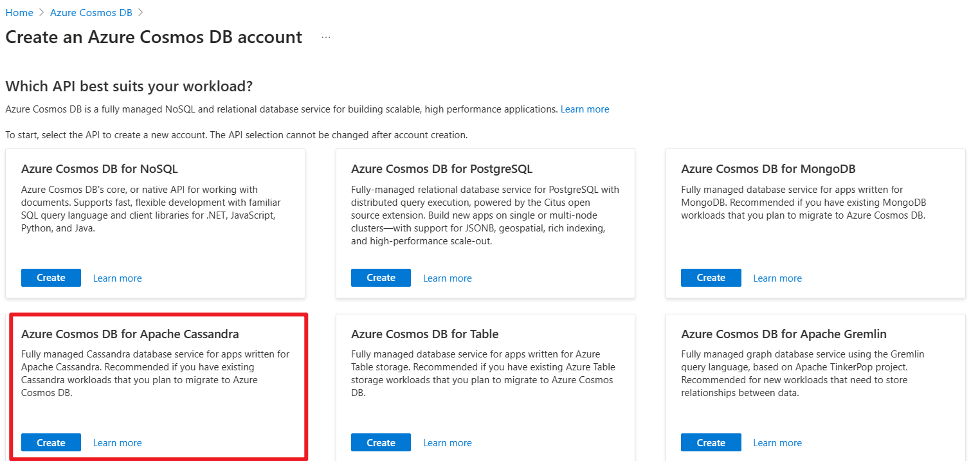Create Azure Cosmos DB for MongoDB account
This screenshot has height=461, width=980.
711,278
